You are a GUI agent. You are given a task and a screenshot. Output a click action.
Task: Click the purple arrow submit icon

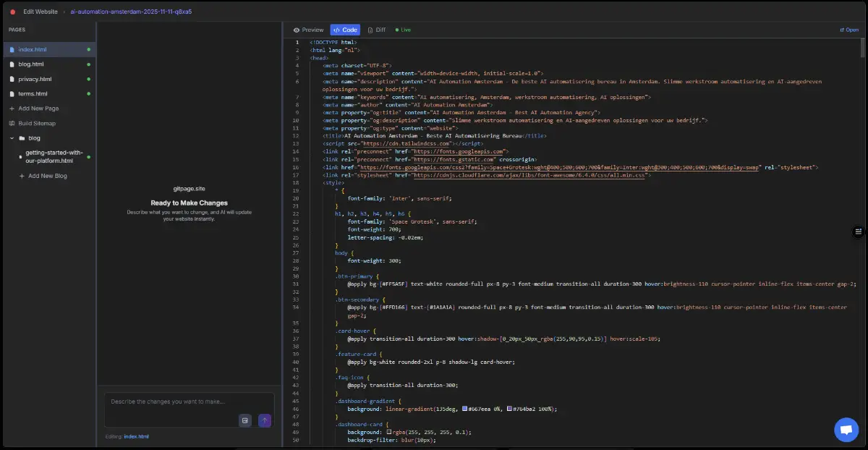pyautogui.click(x=265, y=420)
